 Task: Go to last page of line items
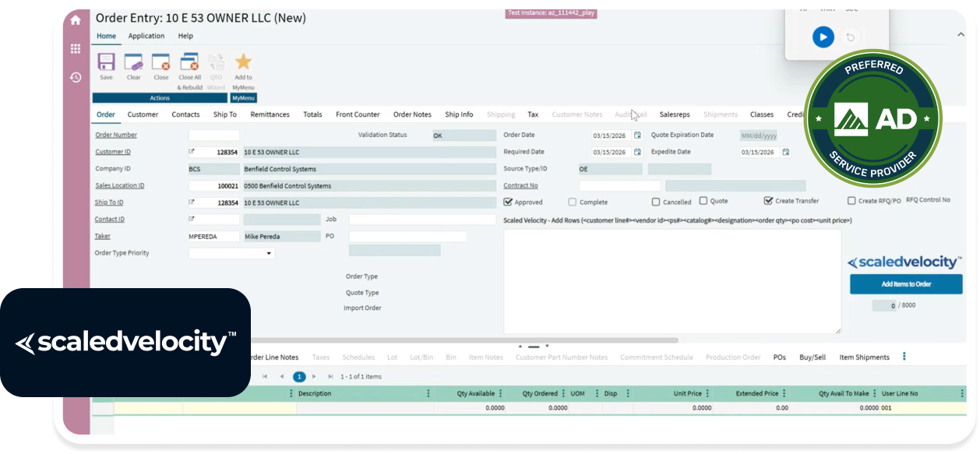tap(331, 376)
